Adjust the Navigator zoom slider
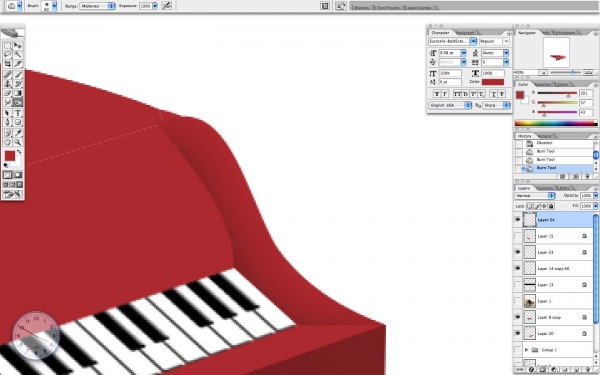The image size is (600, 375). click(573, 72)
